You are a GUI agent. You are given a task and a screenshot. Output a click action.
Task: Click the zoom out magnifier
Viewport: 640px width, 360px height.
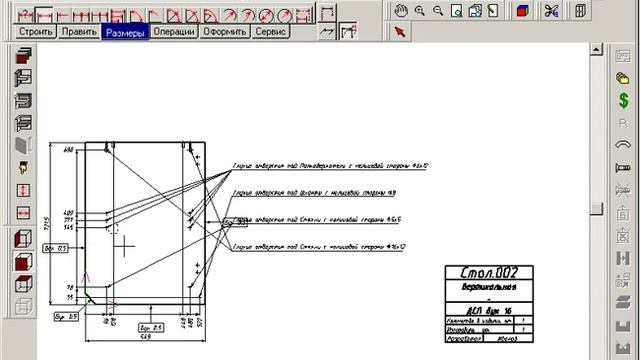coord(438,11)
